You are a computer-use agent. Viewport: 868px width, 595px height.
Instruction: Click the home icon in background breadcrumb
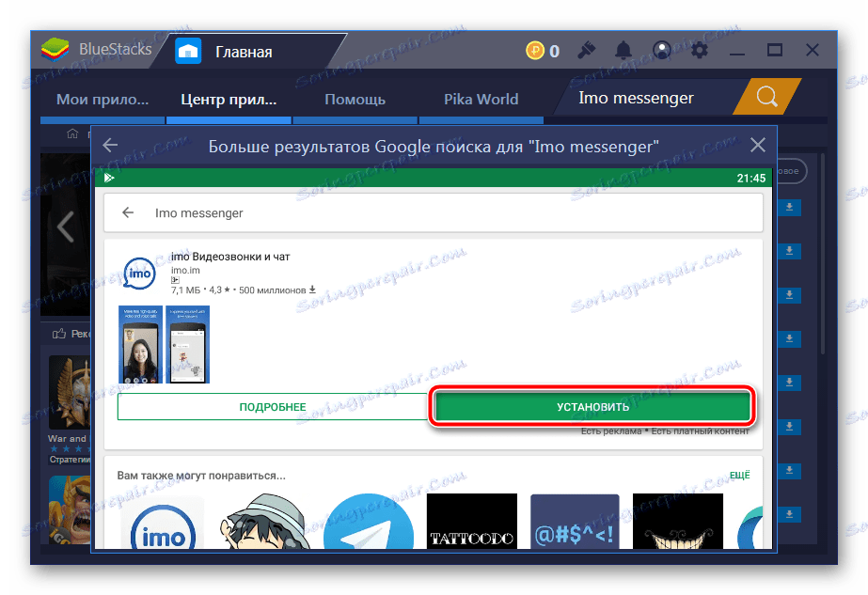pos(72,133)
